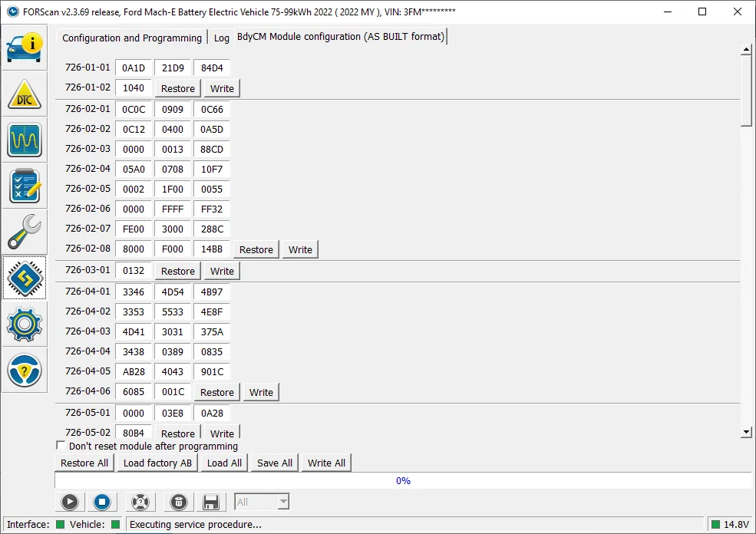Click the Save All button
The width and height of the screenshot is (756, 534).
coord(275,463)
